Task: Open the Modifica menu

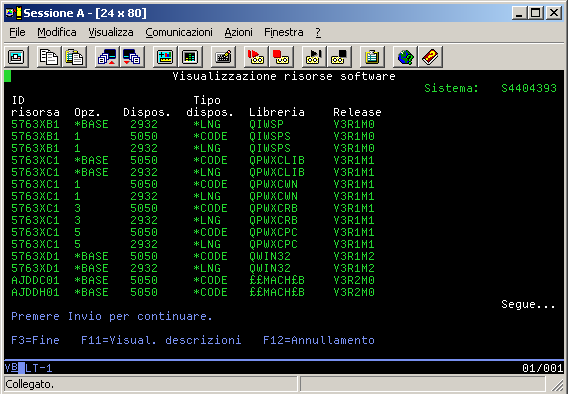Action: pos(57,32)
